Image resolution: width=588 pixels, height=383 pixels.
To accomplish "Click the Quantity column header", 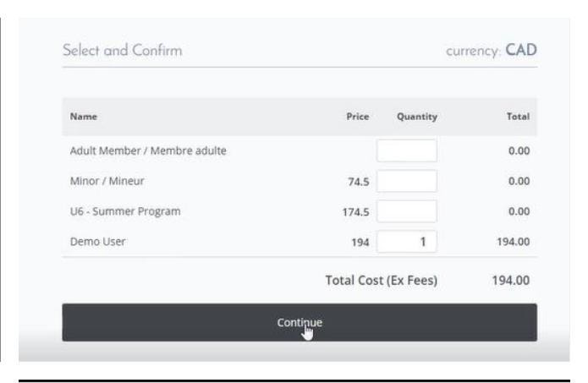I will click(417, 117).
